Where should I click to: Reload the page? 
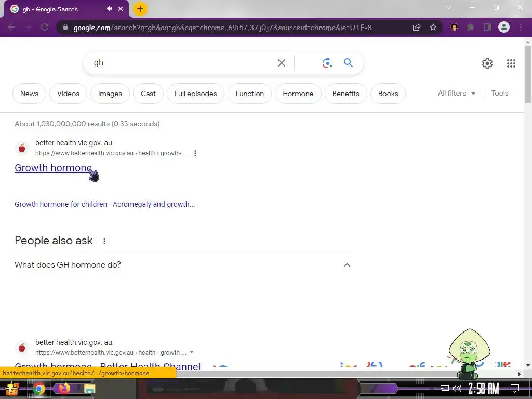coord(45,28)
